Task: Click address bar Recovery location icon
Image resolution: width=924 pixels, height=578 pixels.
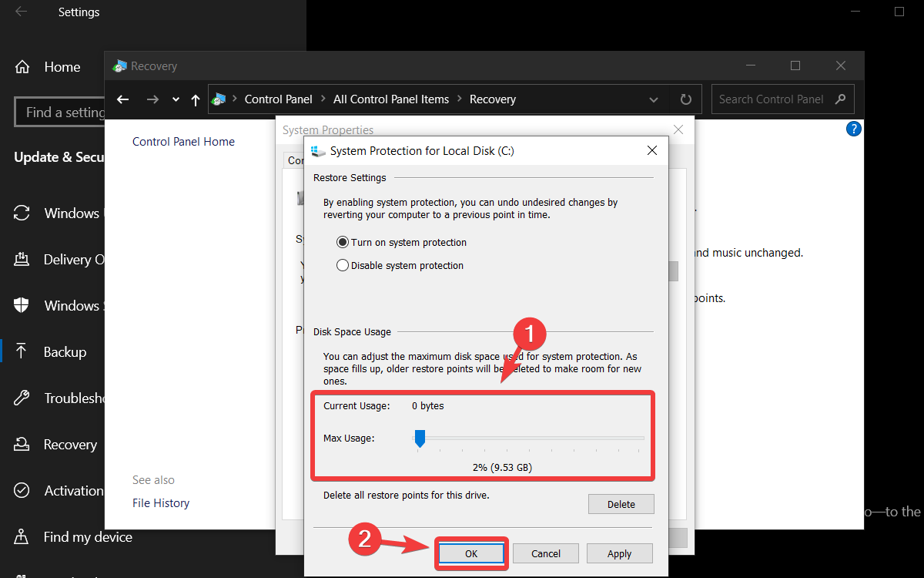Action: pos(219,99)
